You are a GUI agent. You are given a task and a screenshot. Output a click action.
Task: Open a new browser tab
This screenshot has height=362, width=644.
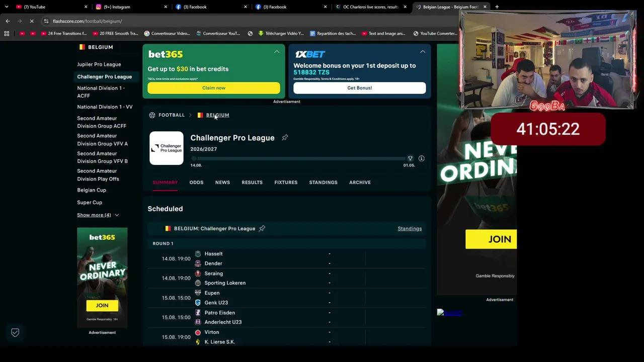click(497, 7)
